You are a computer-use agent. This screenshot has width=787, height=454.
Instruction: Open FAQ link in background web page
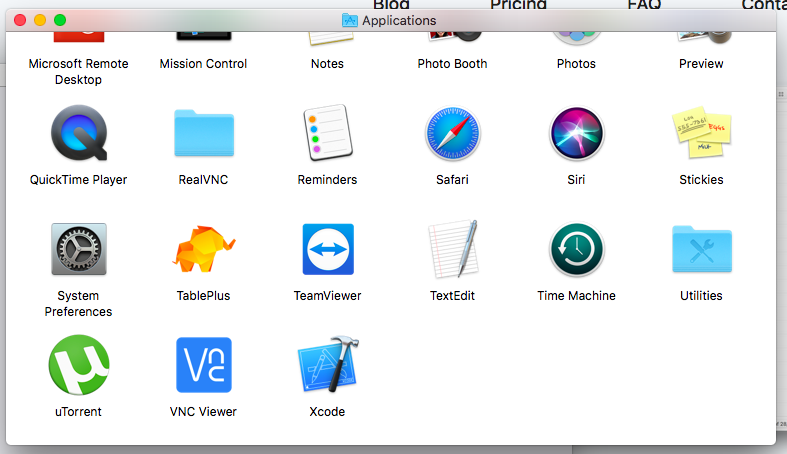tap(644, 5)
